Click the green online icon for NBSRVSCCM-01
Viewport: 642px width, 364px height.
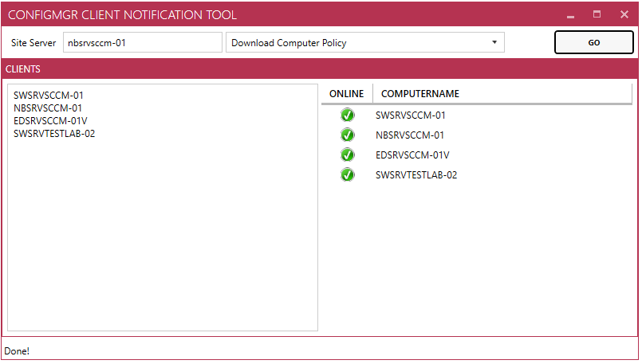click(347, 135)
